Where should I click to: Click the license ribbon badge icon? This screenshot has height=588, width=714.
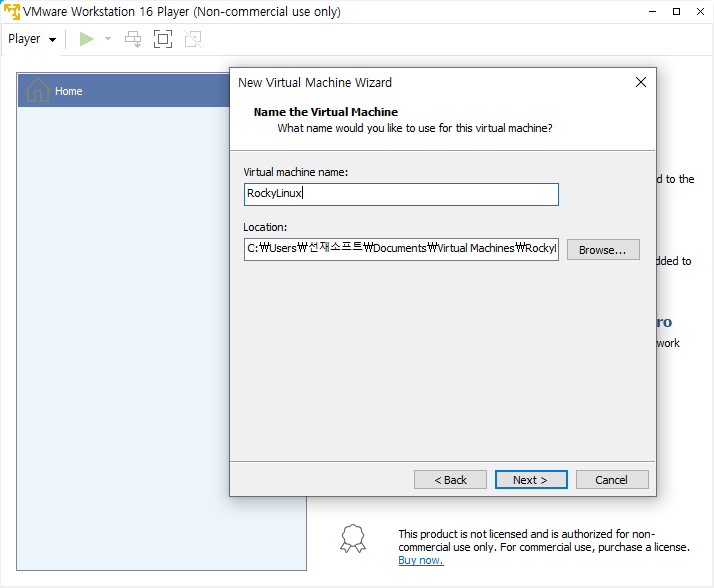point(353,539)
